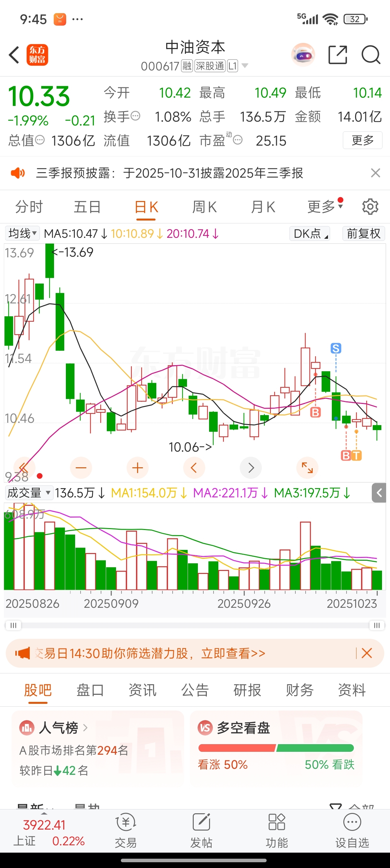Viewport: 390px width, 868px height.
Task: Tap the B buy marker beside 10.46
Action: pos(315,412)
